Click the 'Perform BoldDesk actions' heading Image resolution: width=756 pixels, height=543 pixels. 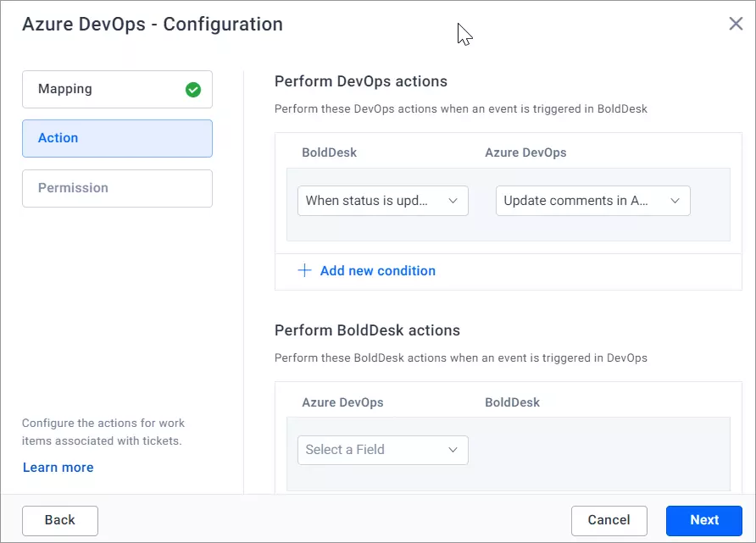click(x=367, y=330)
